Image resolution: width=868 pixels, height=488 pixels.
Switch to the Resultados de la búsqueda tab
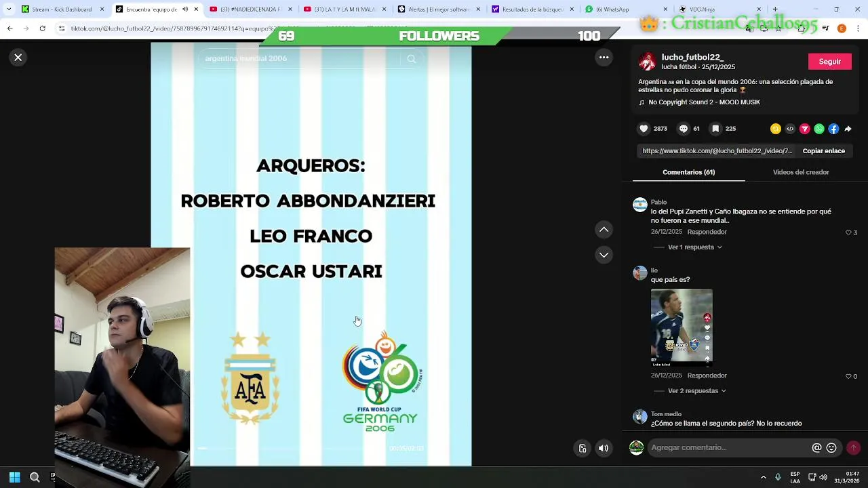tap(532, 9)
